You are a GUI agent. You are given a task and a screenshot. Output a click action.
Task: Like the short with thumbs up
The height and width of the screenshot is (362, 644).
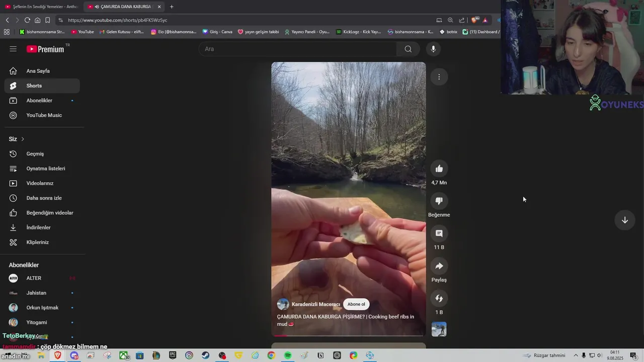(x=439, y=168)
